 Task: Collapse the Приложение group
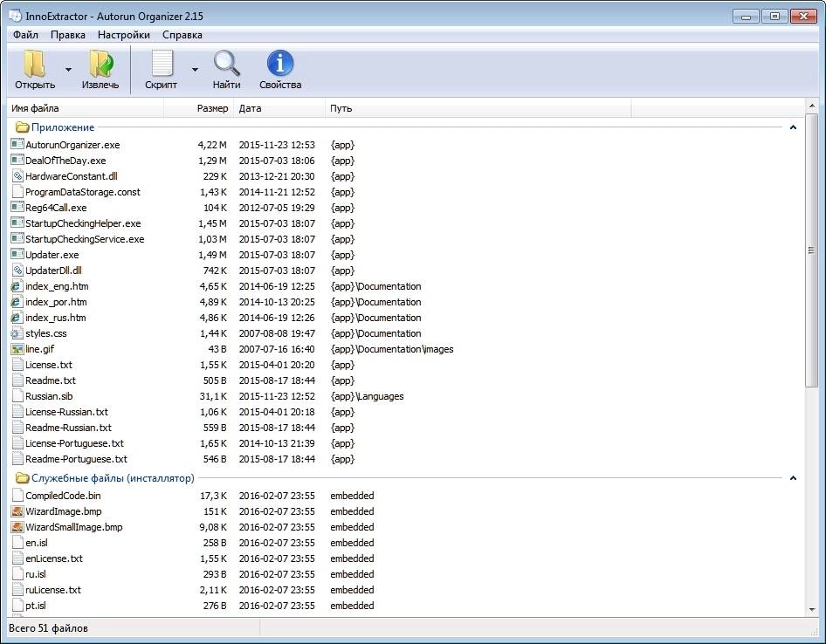pos(793,127)
